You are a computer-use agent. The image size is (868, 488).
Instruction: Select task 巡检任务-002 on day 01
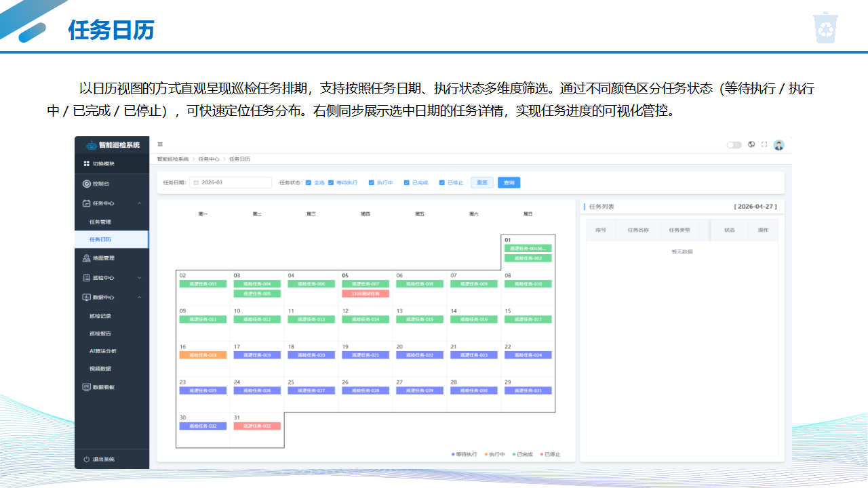(528, 258)
